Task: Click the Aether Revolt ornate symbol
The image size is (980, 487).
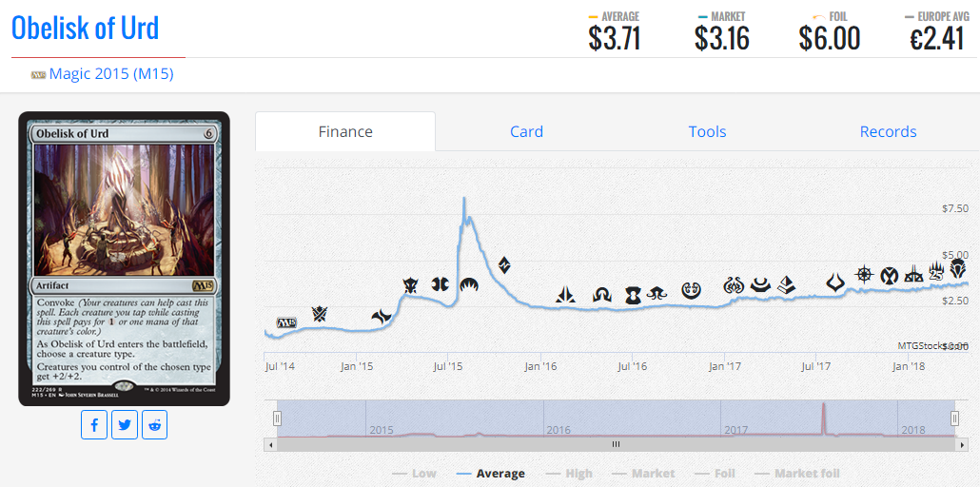Action: coord(732,286)
